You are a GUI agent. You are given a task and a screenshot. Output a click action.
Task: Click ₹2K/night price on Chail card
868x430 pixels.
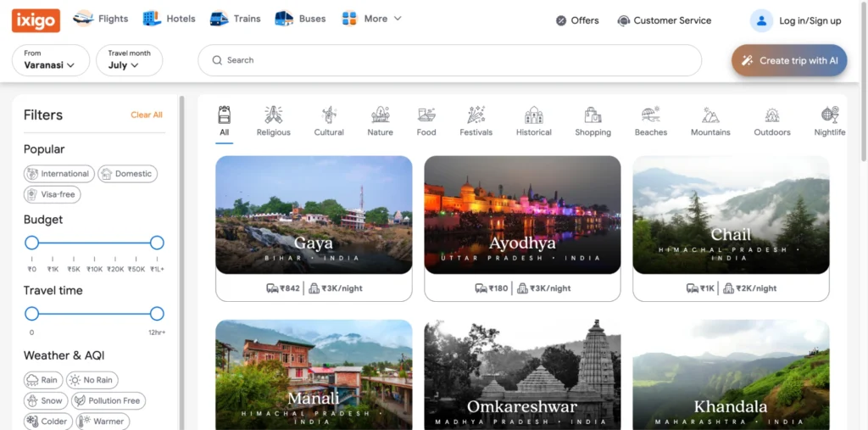pos(756,288)
